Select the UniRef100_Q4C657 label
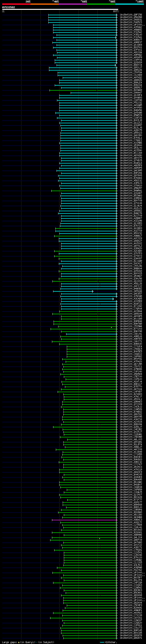This screenshot has width=146, height=644. click(x=131, y=294)
